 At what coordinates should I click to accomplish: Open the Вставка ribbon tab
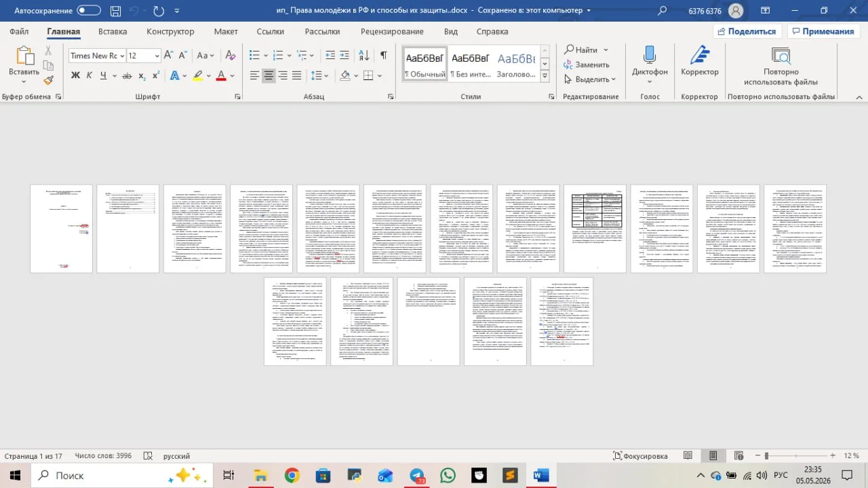113,31
